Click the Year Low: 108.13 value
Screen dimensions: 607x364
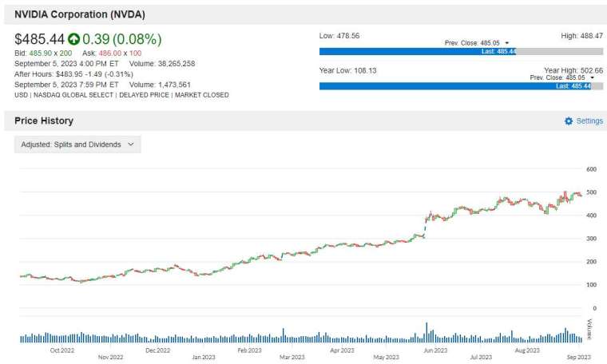pyautogui.click(x=347, y=70)
